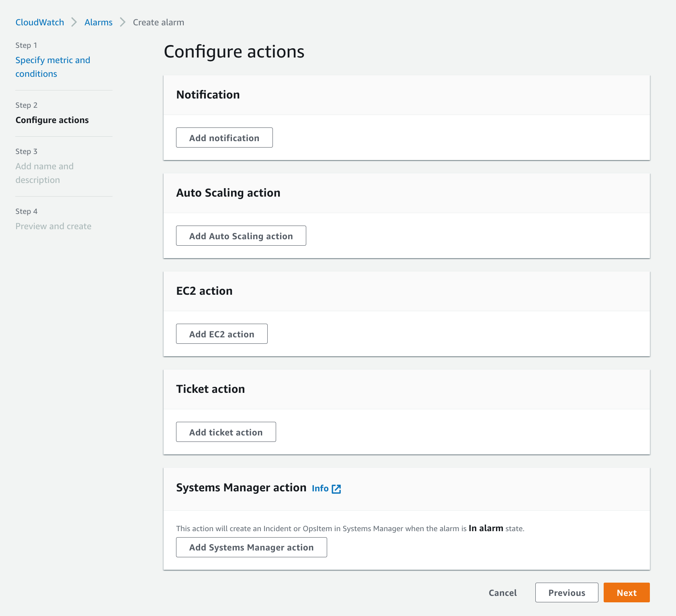676x616 pixels.
Task: Click the EC2 action section header
Action: tap(204, 291)
